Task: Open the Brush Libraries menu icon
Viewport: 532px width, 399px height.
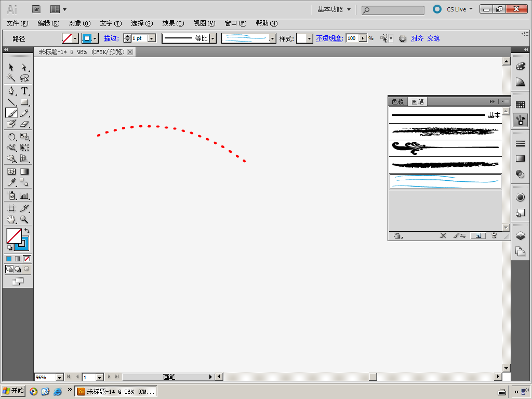Action: (397, 235)
